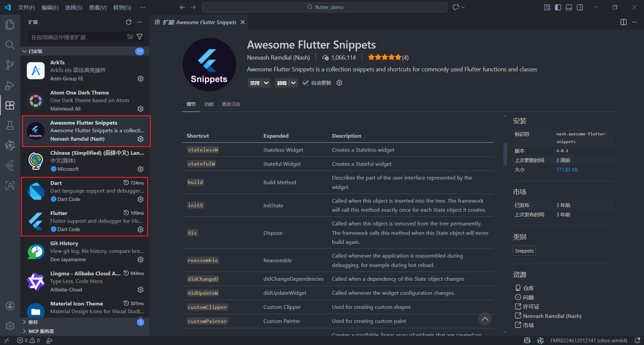Open the View menu
This screenshot has height=345, width=644.
point(98,7)
